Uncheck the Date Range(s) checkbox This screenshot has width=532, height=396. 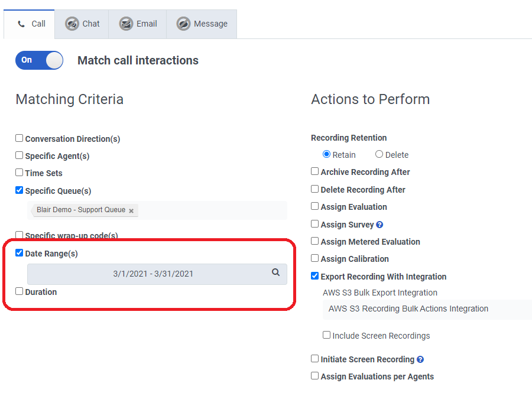coord(20,253)
